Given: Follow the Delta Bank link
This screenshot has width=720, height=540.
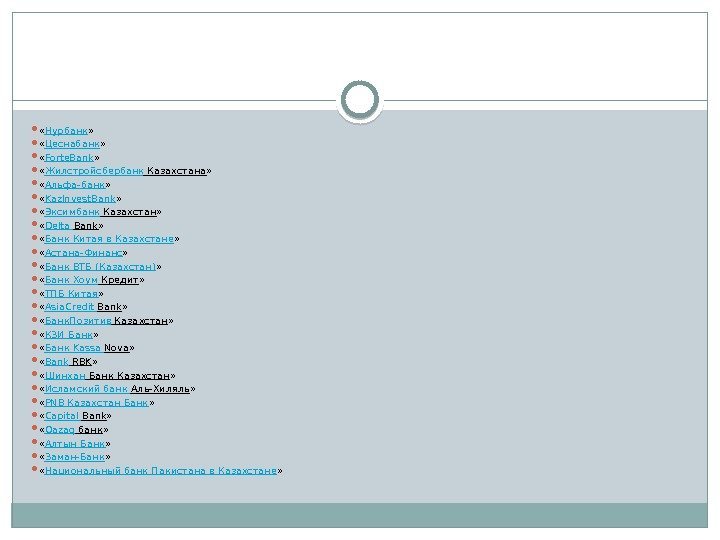Looking at the screenshot, I should [71, 226].
